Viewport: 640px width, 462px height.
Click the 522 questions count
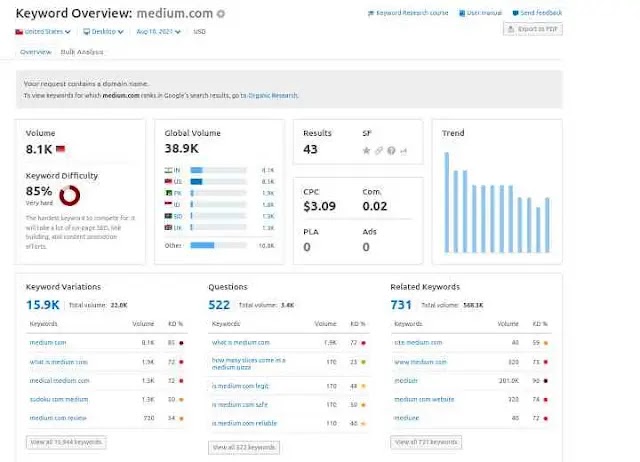219,305
